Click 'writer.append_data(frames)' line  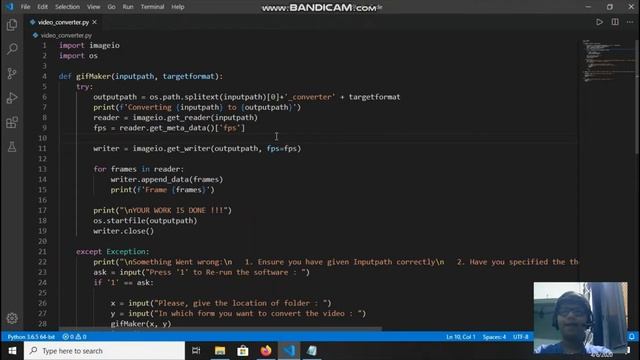[x=167, y=179]
